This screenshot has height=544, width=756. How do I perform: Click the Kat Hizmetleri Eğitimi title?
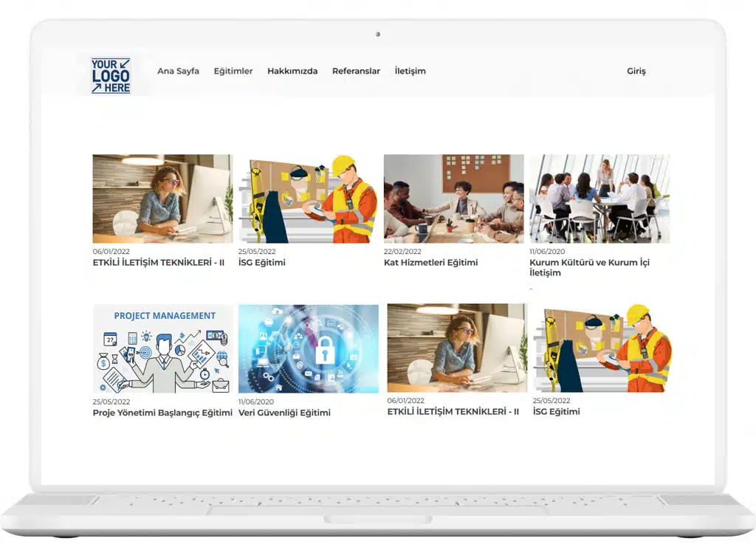coord(430,263)
